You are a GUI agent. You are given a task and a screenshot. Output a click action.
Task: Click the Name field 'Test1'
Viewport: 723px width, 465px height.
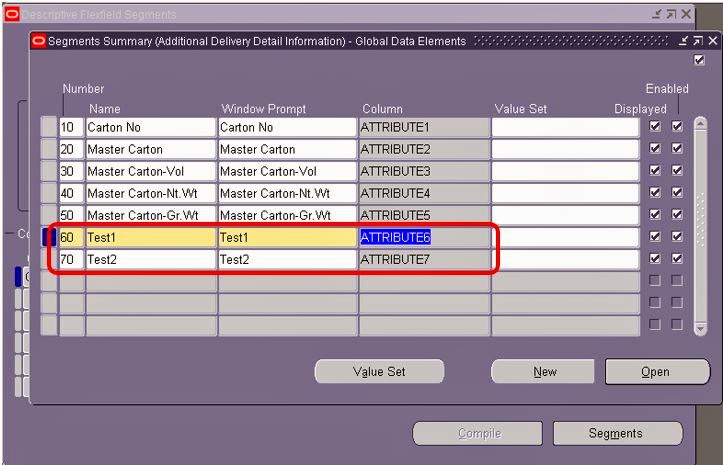(151, 237)
